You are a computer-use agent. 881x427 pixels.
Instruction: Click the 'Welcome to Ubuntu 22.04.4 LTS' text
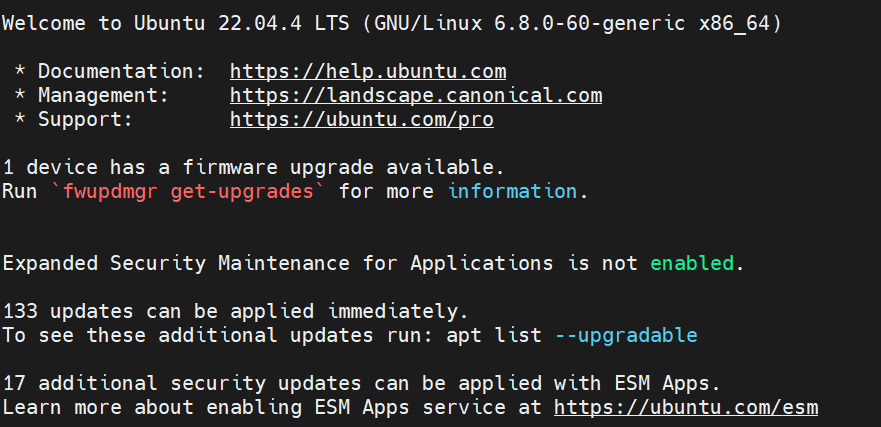point(176,24)
